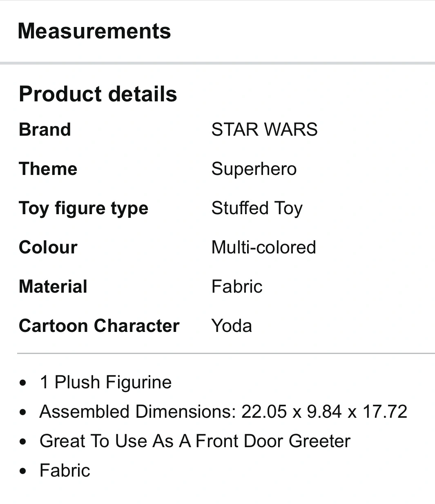
Task: Click the Toy figure type label
Action: pyautogui.click(x=83, y=208)
